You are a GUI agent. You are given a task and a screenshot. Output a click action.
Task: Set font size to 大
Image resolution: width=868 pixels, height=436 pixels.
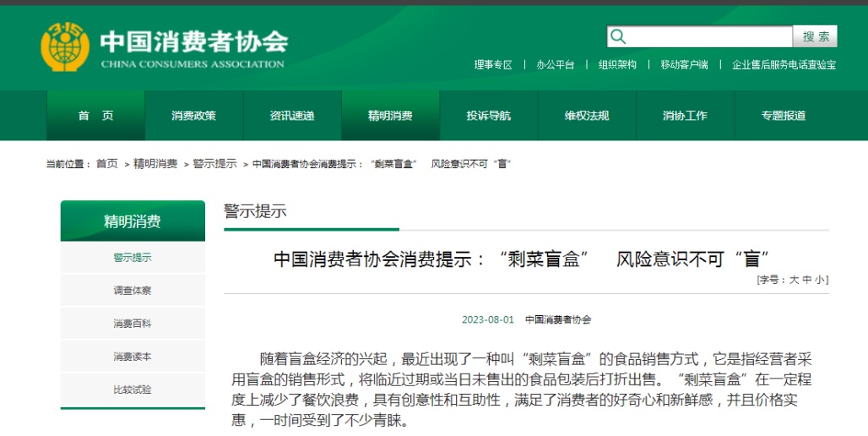794,281
